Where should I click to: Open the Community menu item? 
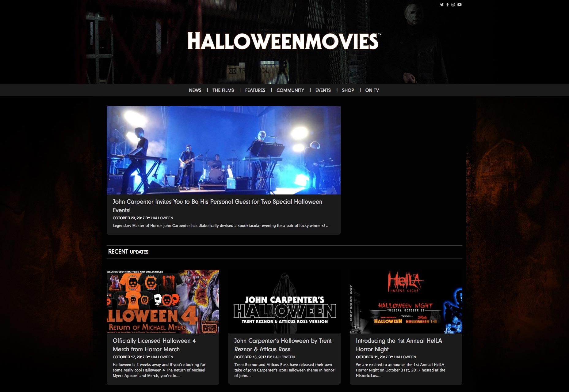coord(290,90)
